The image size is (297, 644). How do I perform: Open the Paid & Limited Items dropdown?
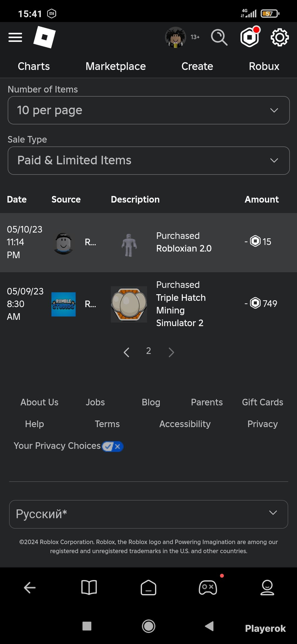(x=148, y=160)
